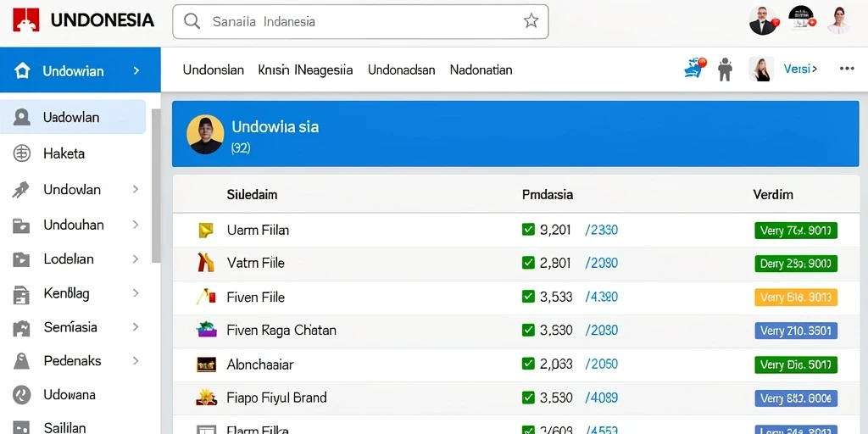Toggle the checkbox in Uarm Fiilan row
This screenshot has width=868, height=434.
[528, 229]
